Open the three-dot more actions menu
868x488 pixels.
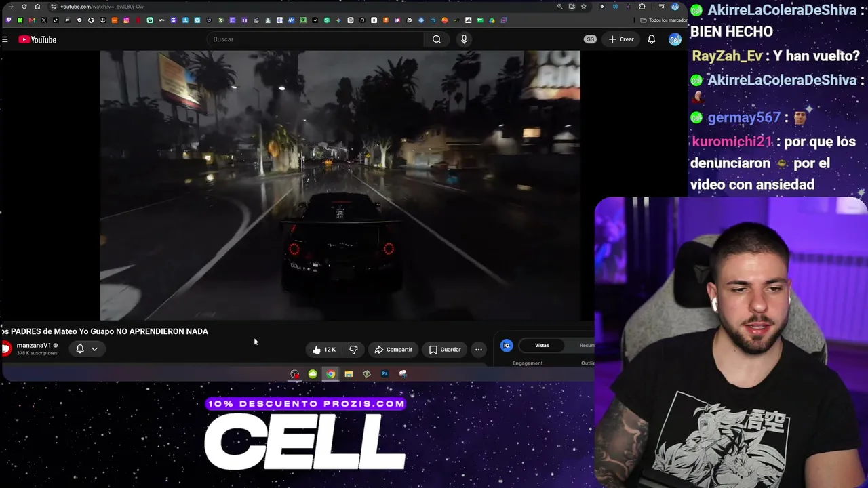click(479, 350)
